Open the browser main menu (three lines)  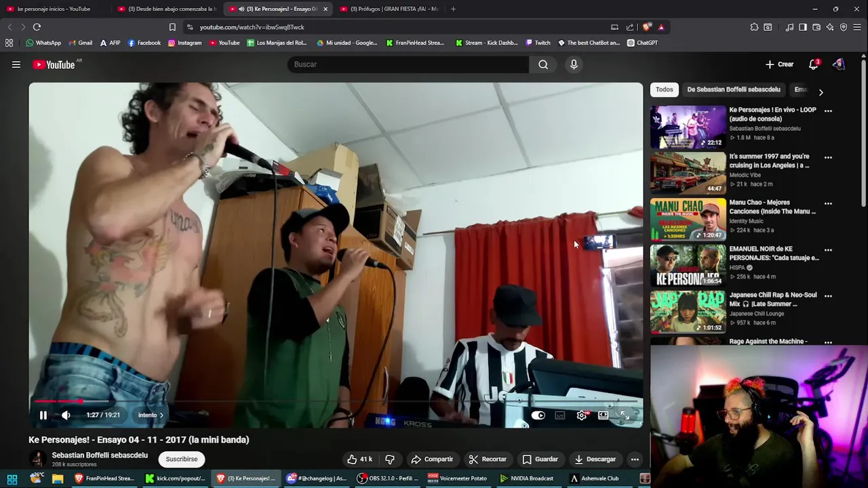point(858,27)
